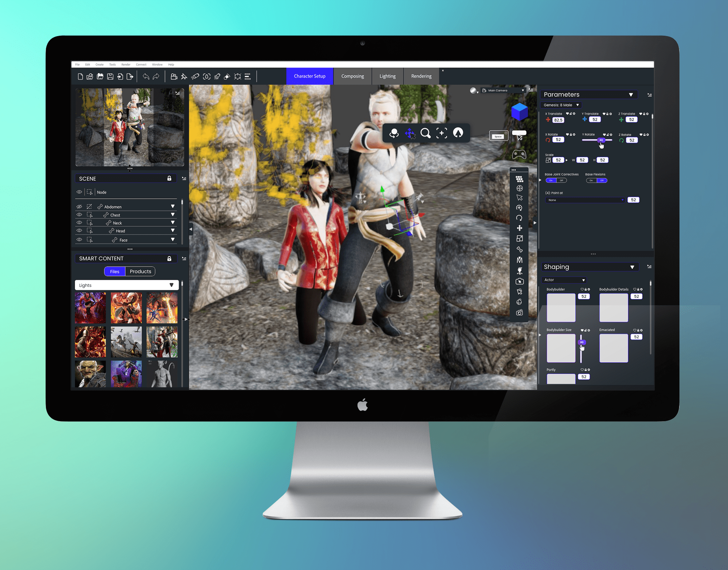Viewport: 728px width, 570px height.
Task: Select the bone joint editor tool
Action: coord(520,249)
